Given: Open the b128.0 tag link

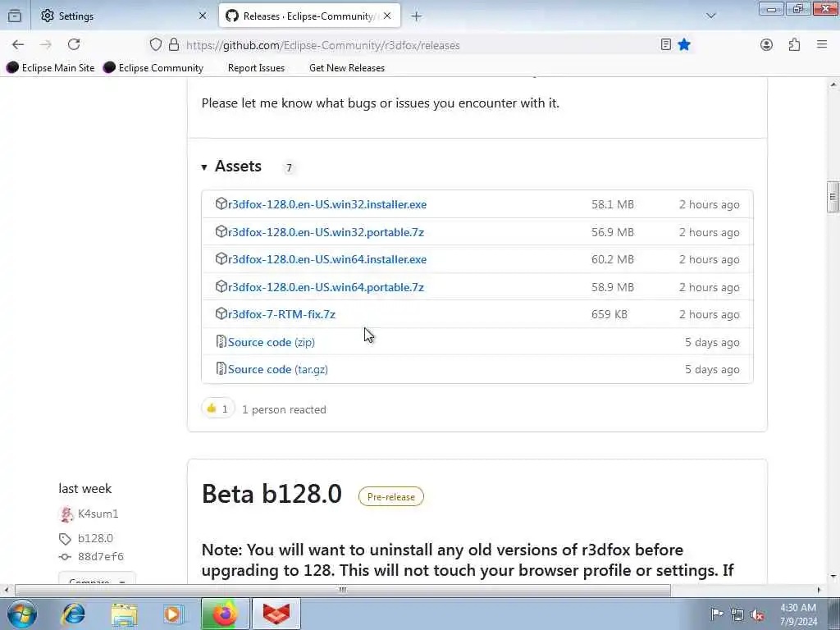Looking at the screenshot, I should point(95,538).
